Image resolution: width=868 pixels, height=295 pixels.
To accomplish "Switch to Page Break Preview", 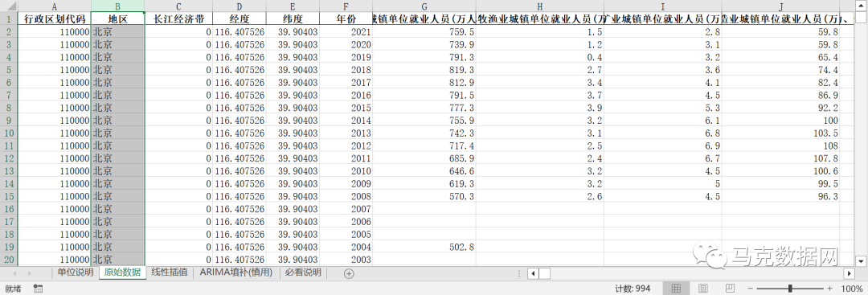I will pyautogui.click(x=730, y=289).
